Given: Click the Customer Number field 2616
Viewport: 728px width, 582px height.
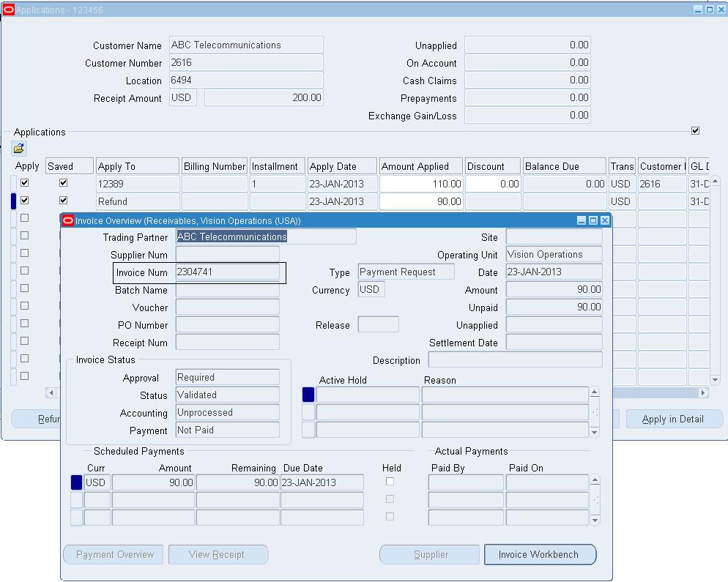Looking at the screenshot, I should pyautogui.click(x=246, y=63).
